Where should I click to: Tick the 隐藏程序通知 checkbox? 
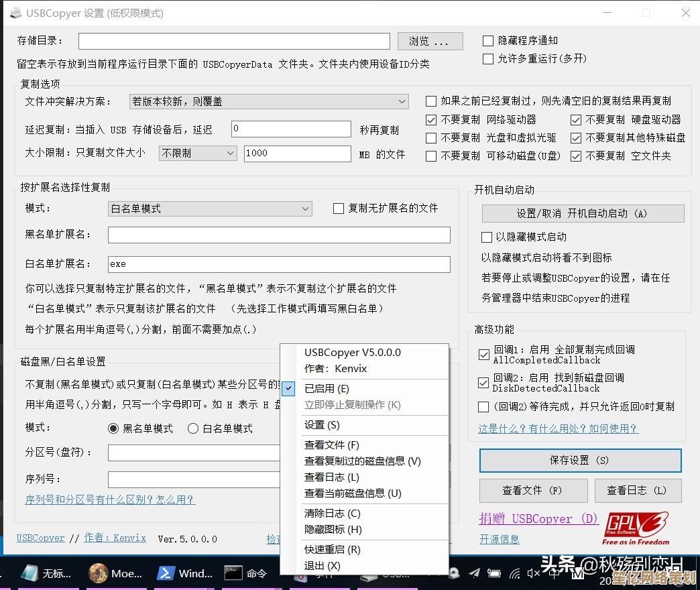488,41
